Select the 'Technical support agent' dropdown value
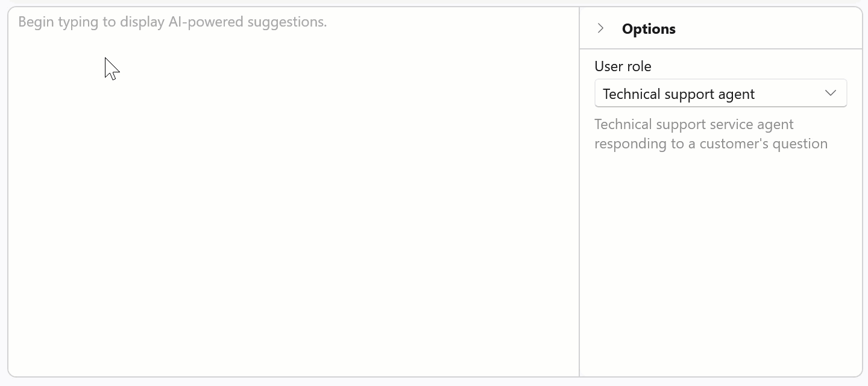The image size is (868, 386). tap(678, 94)
